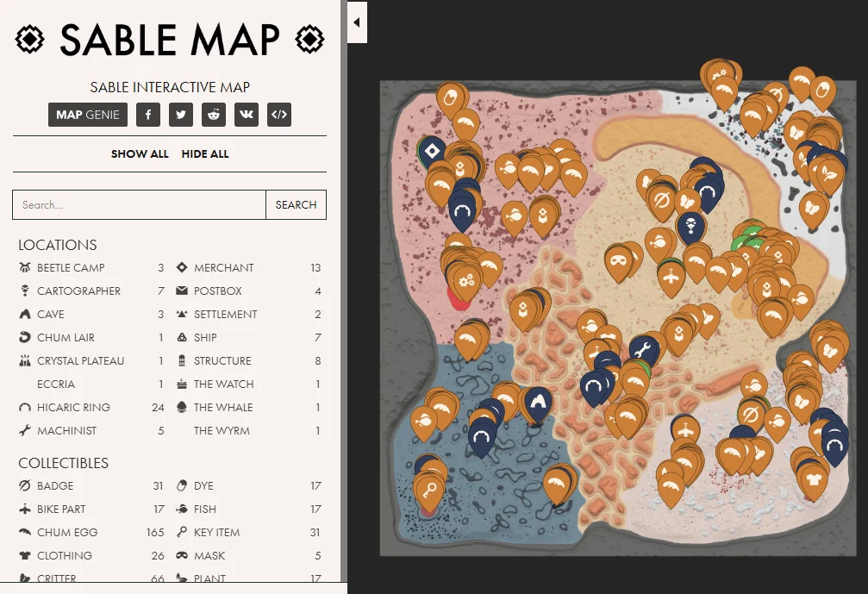Select the key item marker on map

(x=428, y=490)
